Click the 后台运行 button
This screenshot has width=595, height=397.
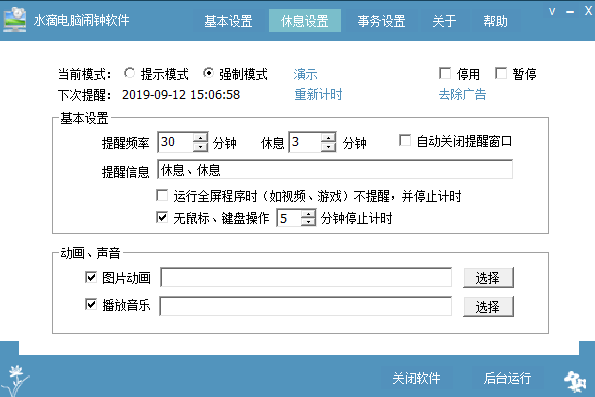coord(508,378)
